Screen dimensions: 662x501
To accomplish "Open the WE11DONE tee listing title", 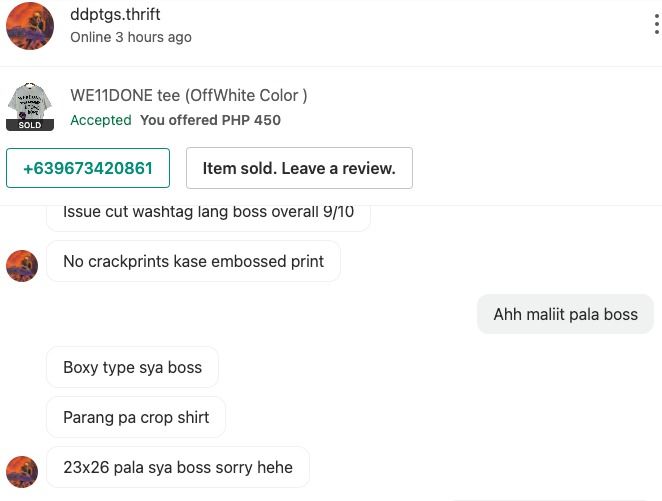I will [x=189, y=95].
